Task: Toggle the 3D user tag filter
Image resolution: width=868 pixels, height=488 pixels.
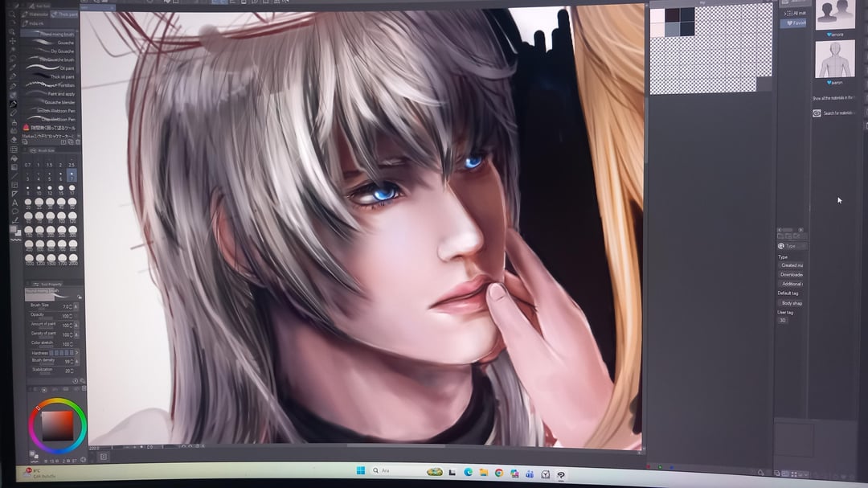Action: tap(783, 321)
